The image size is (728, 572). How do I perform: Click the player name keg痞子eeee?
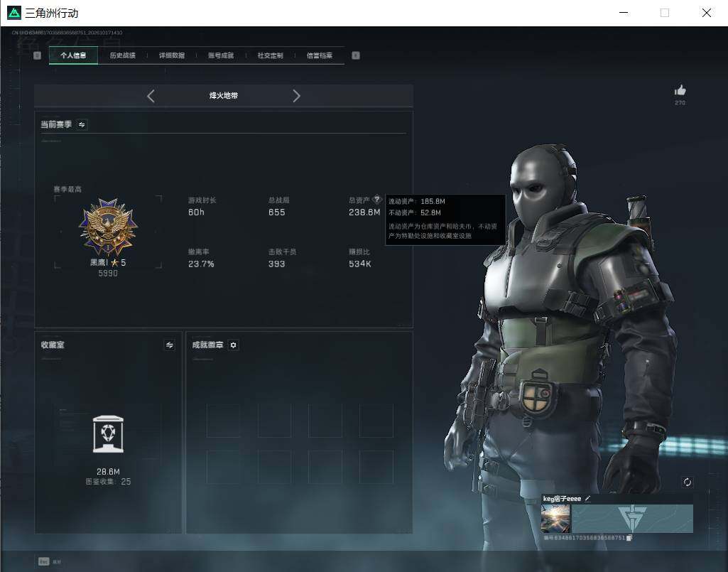tap(563, 499)
